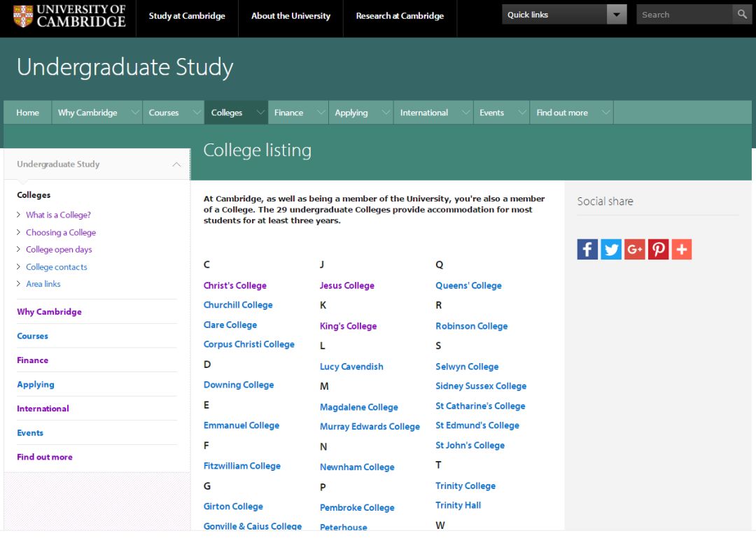This screenshot has height=538, width=756.
Task: Expand the Applying nav arrow
Action: (386, 113)
